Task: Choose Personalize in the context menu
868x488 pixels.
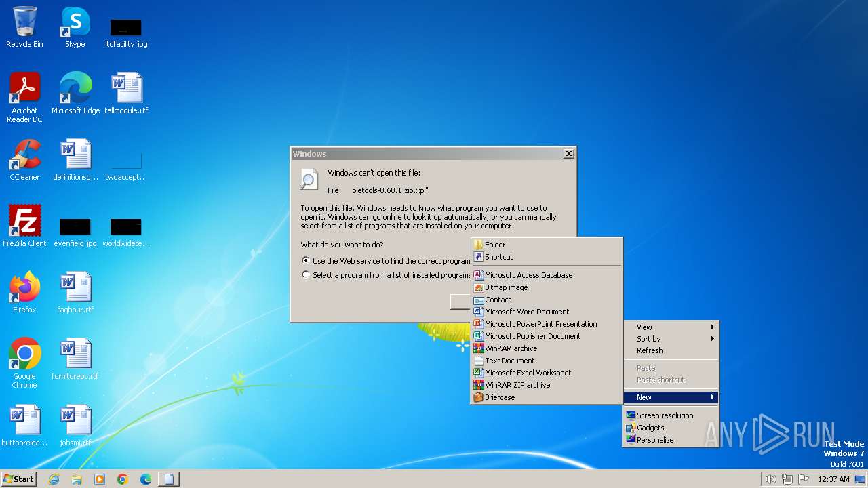Action: (x=671, y=440)
